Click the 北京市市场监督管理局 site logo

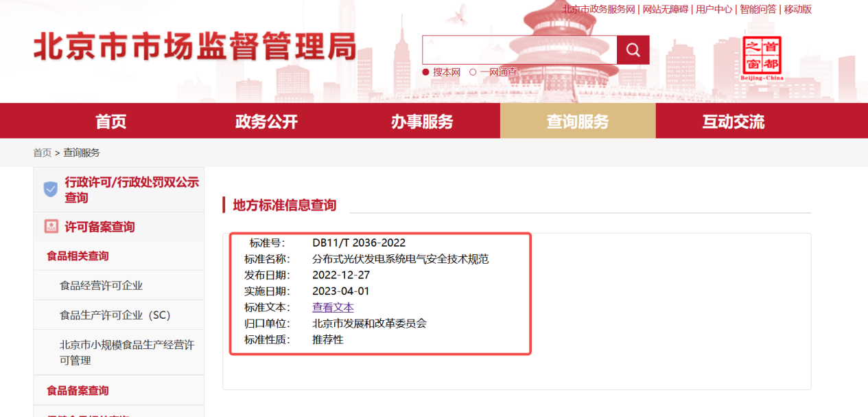click(194, 46)
